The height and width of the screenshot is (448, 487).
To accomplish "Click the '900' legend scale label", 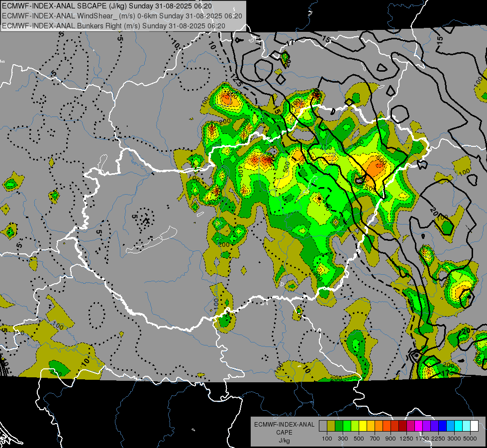I will [390, 439].
